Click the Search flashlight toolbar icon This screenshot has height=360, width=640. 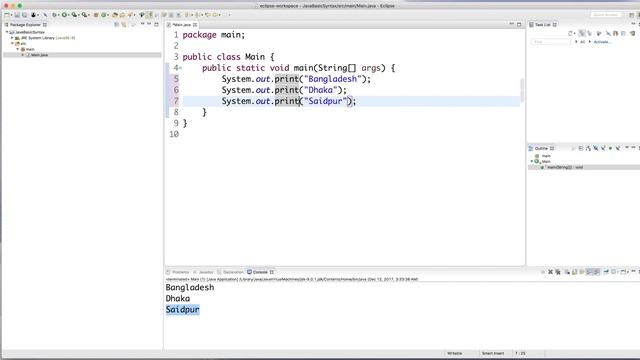pos(130,15)
